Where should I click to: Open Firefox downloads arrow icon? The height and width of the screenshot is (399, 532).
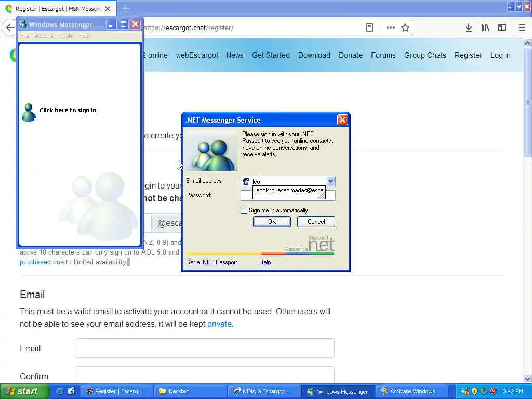point(469,28)
